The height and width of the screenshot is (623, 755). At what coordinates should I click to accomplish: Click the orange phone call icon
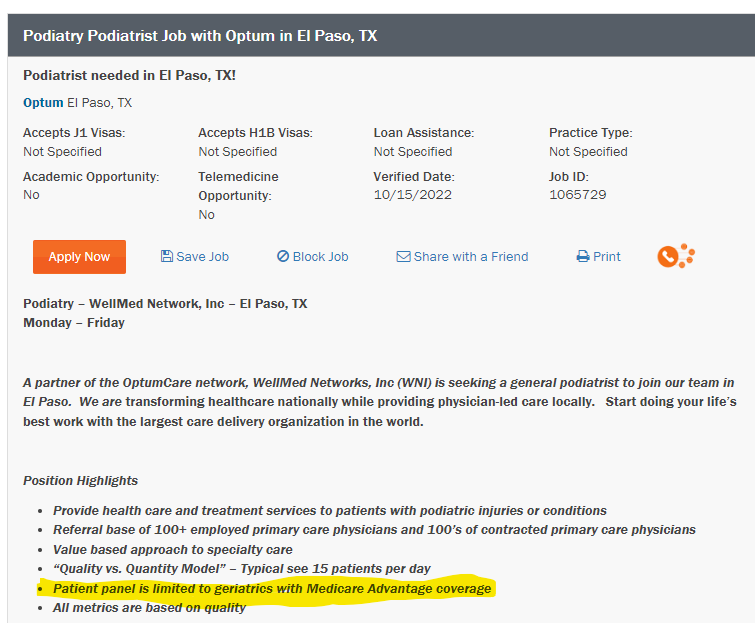[675, 256]
